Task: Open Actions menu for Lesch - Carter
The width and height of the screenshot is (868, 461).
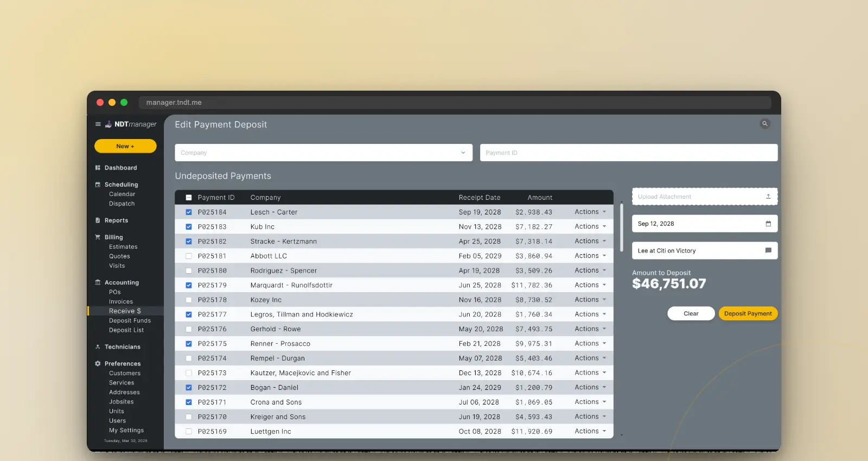Action: tap(590, 212)
